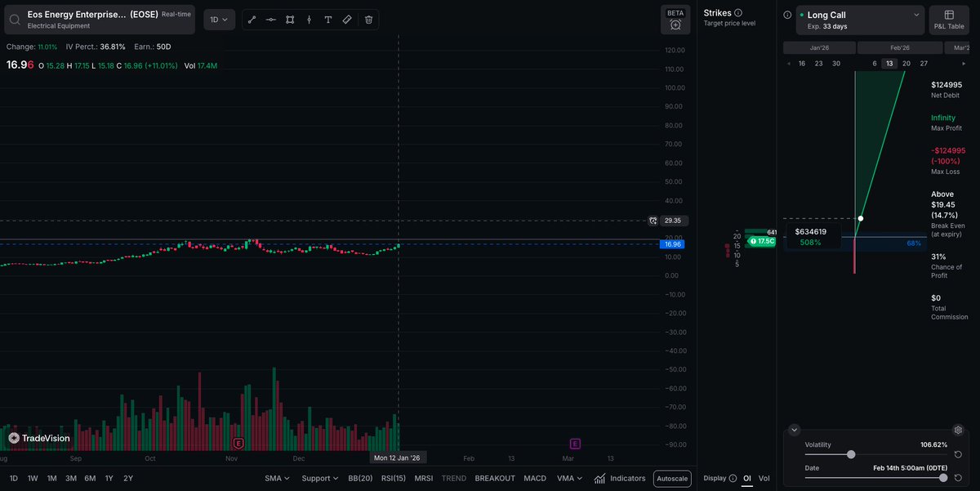Select the Jan'26 month header

pyautogui.click(x=819, y=48)
